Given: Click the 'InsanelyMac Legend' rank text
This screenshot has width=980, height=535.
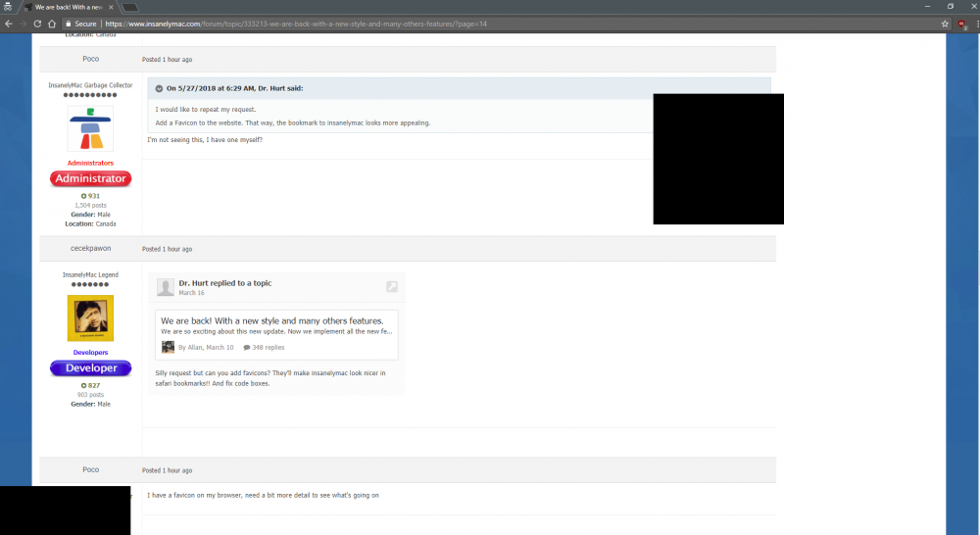Looking at the screenshot, I should [x=90, y=274].
